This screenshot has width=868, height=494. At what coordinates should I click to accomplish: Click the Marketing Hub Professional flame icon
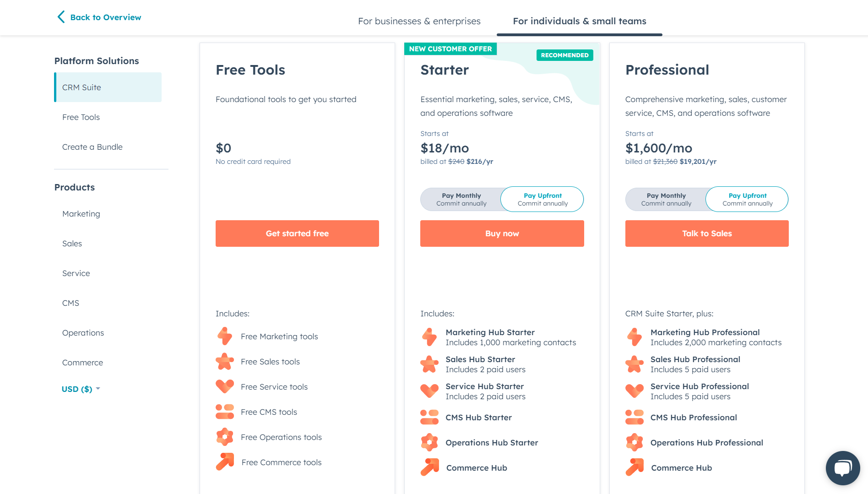634,337
